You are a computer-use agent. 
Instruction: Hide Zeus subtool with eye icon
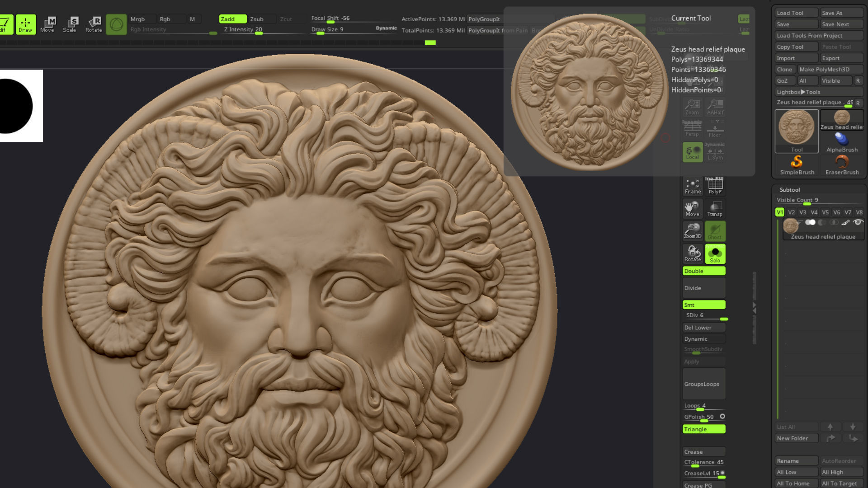click(858, 222)
